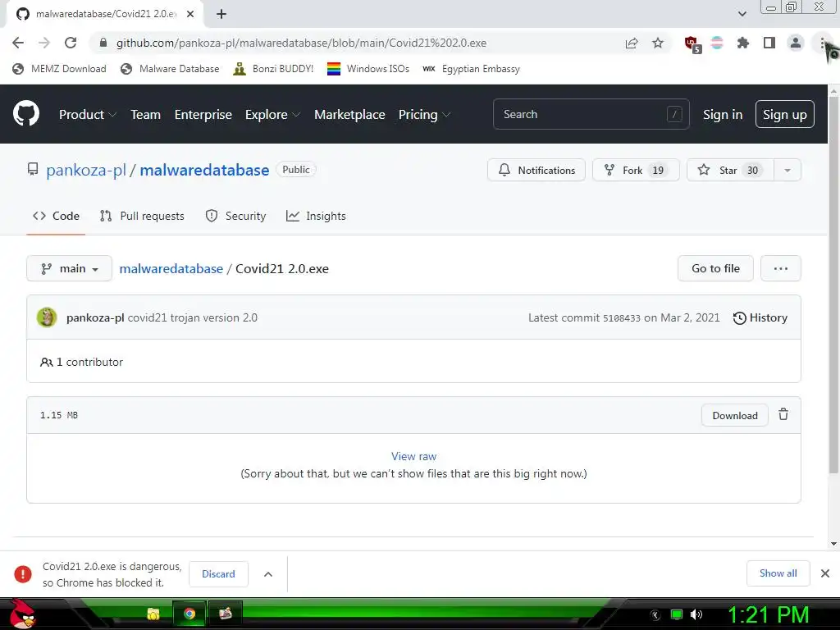Open the View raw link
The image size is (840, 630).
(413, 456)
